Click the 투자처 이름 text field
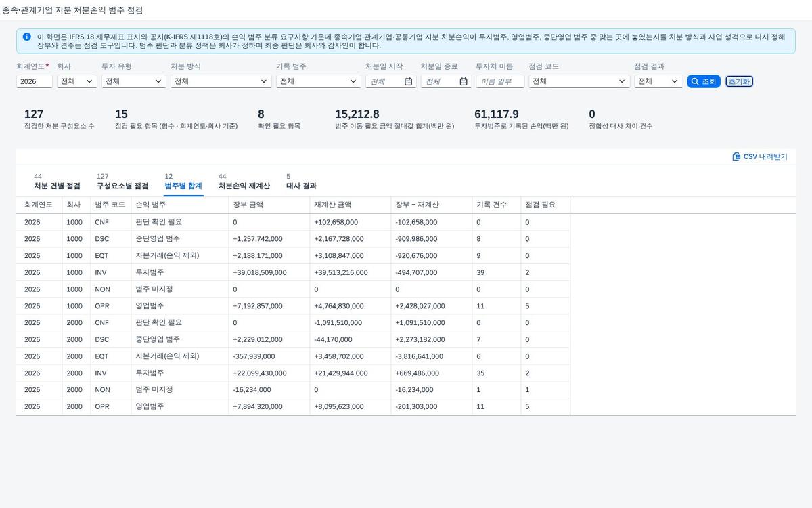This screenshot has width=812, height=508. point(500,81)
